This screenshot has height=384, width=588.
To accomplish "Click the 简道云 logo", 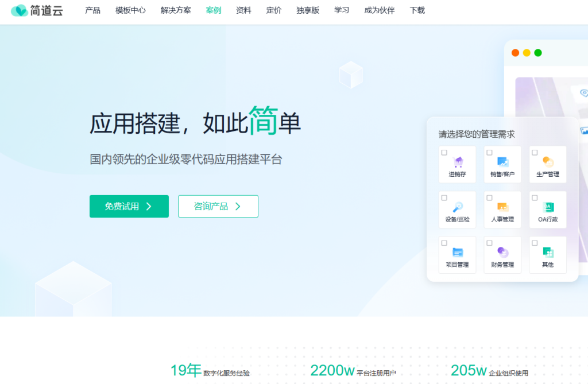I will click(x=37, y=10).
